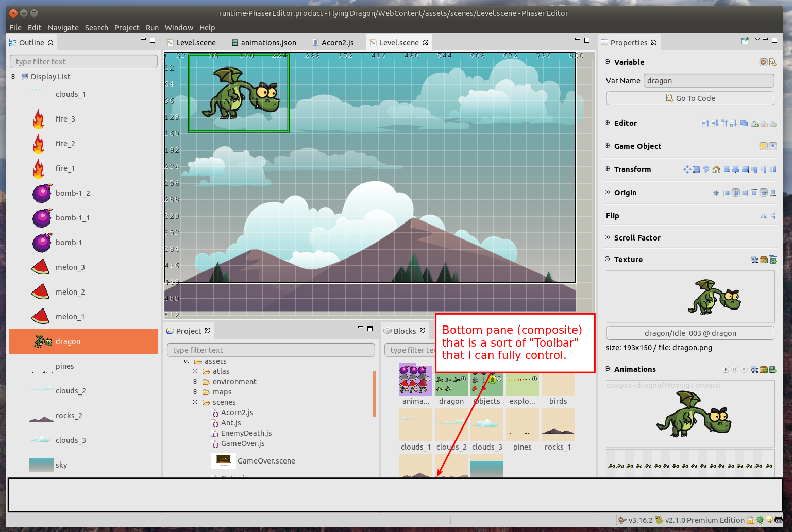Click the Var Name field containing dragon
This screenshot has width=792, height=532.
point(709,81)
